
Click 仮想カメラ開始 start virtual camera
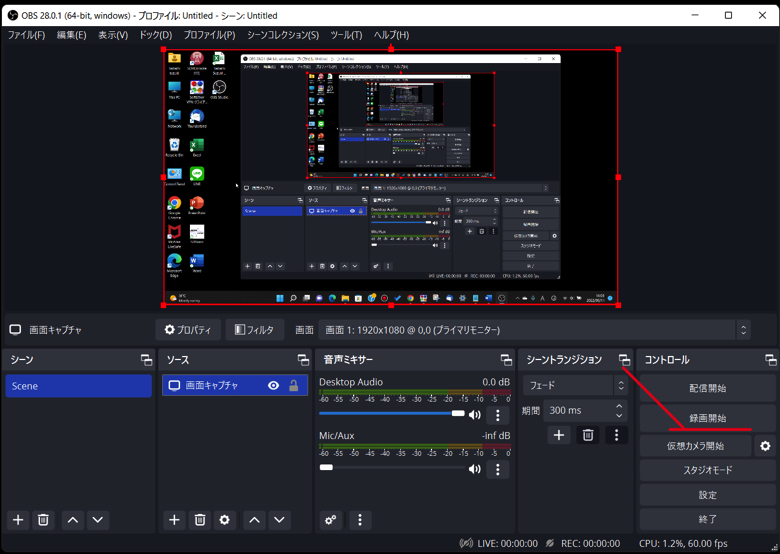point(695,446)
